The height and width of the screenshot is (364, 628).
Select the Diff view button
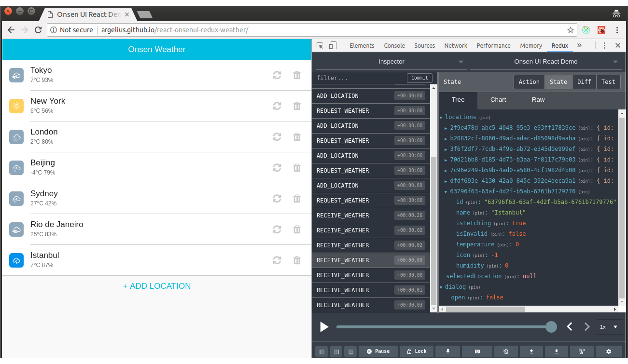click(584, 82)
